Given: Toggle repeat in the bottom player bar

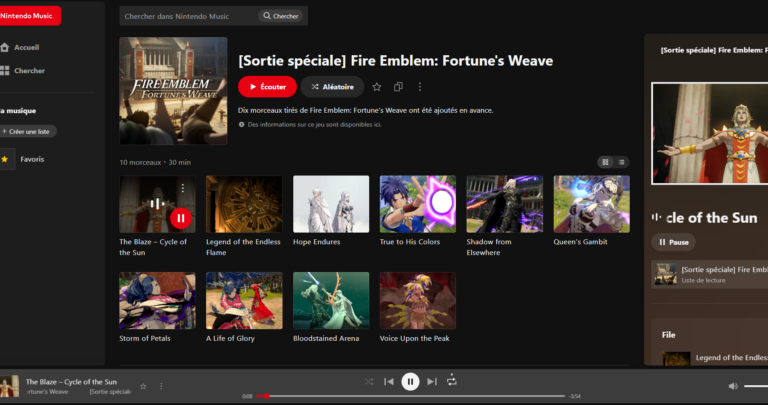Looking at the screenshot, I should pos(452,381).
